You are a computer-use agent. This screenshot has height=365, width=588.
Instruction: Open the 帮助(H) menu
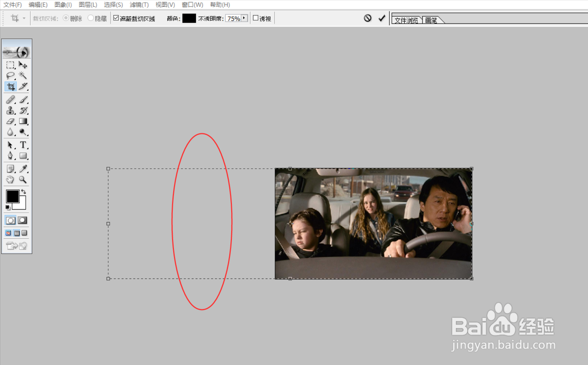(x=220, y=5)
